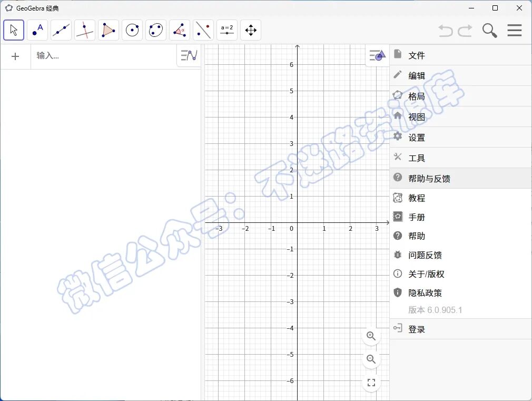
Task: Toggle the hamburger main menu
Action: click(x=515, y=30)
